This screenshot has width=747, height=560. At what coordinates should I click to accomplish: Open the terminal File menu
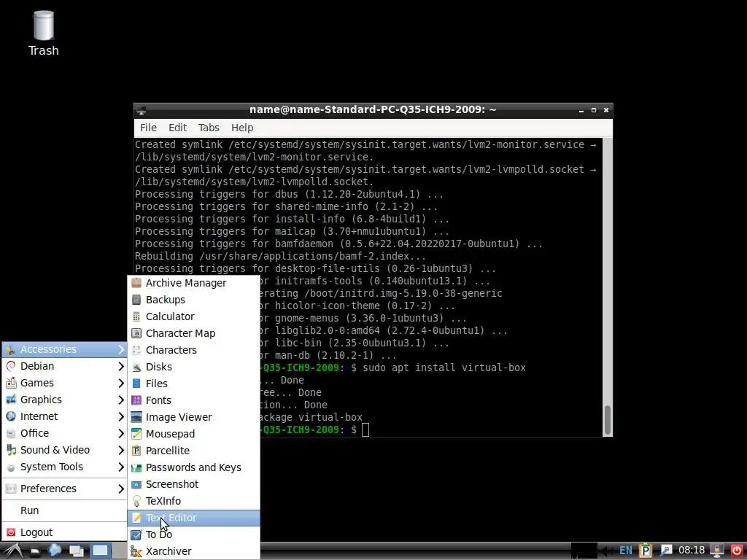148,128
